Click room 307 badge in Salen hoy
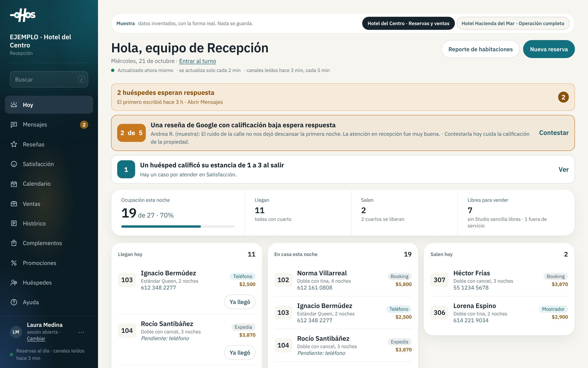This screenshot has width=588, height=368. [x=439, y=280]
